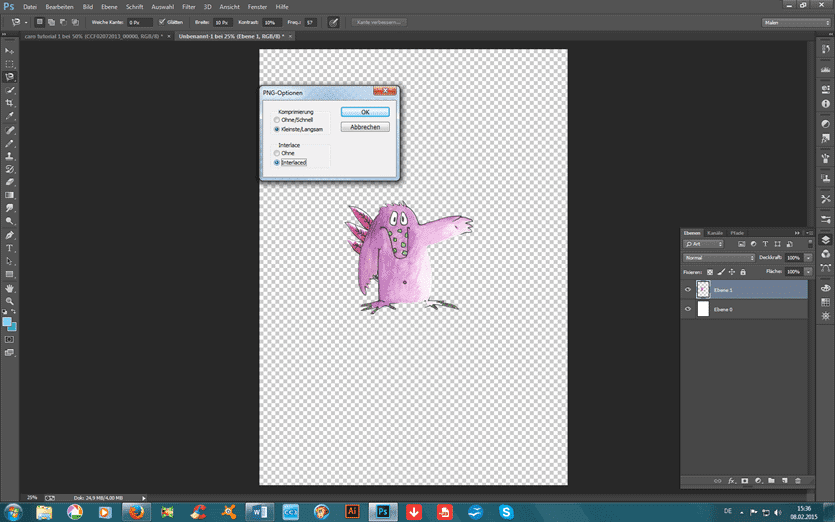Open the Datei menu
Image resolution: width=835 pixels, height=522 pixels.
point(30,7)
